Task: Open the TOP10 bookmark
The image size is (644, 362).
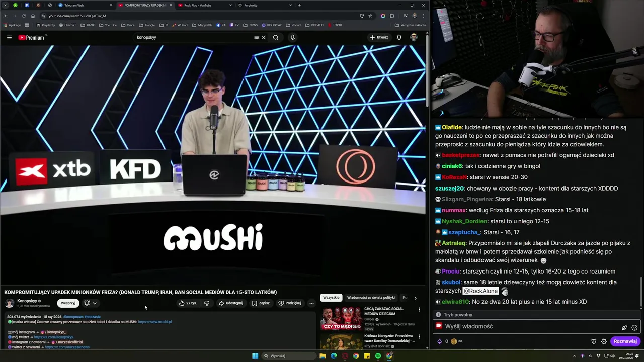Action: (x=335, y=25)
